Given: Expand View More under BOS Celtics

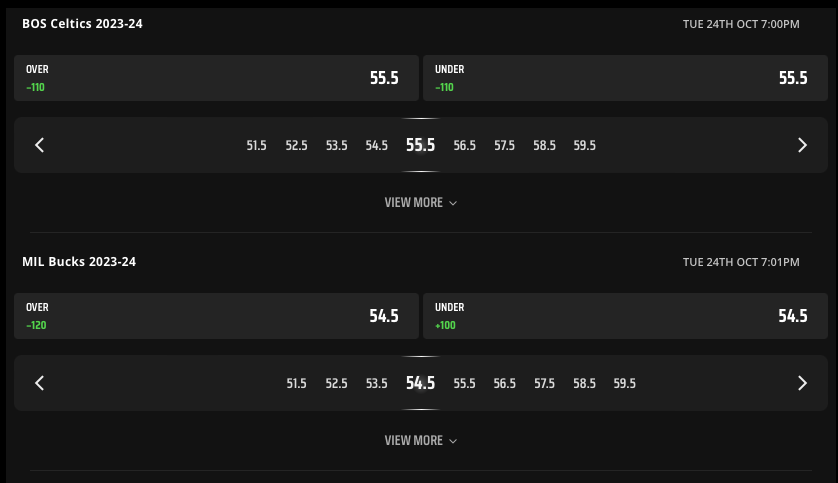Looking at the screenshot, I should coord(421,202).
